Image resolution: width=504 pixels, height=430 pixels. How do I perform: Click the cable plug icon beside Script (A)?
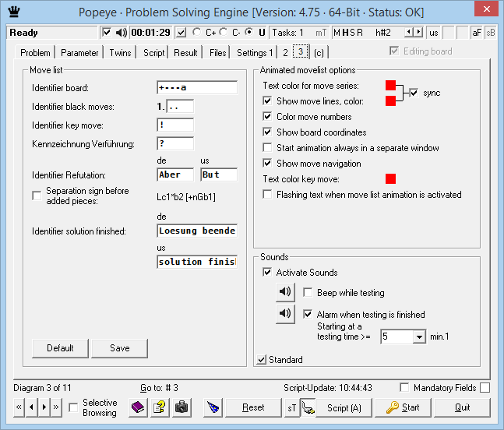pyautogui.click(x=308, y=407)
